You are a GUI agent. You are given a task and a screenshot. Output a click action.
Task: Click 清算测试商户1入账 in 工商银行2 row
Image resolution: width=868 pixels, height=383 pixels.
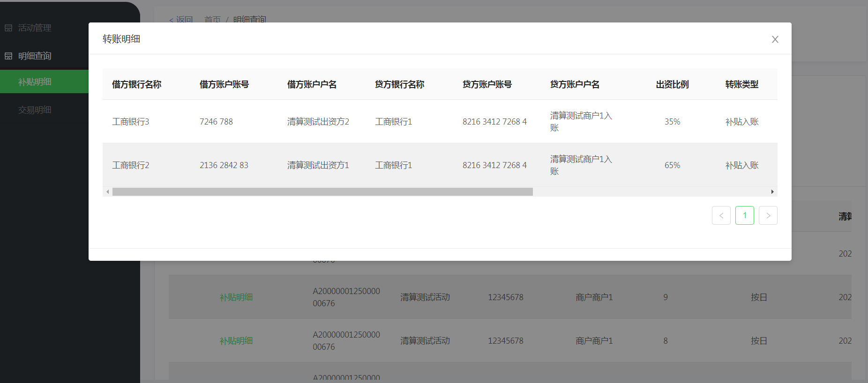[581, 165]
